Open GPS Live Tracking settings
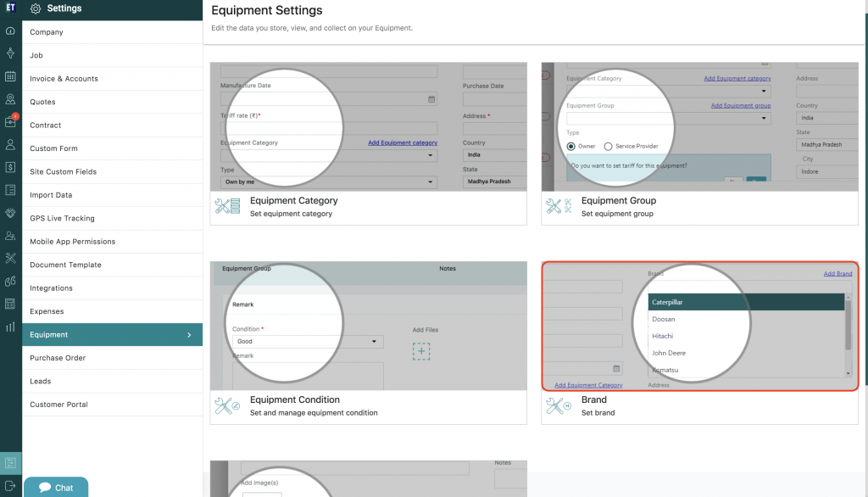 [113, 218]
